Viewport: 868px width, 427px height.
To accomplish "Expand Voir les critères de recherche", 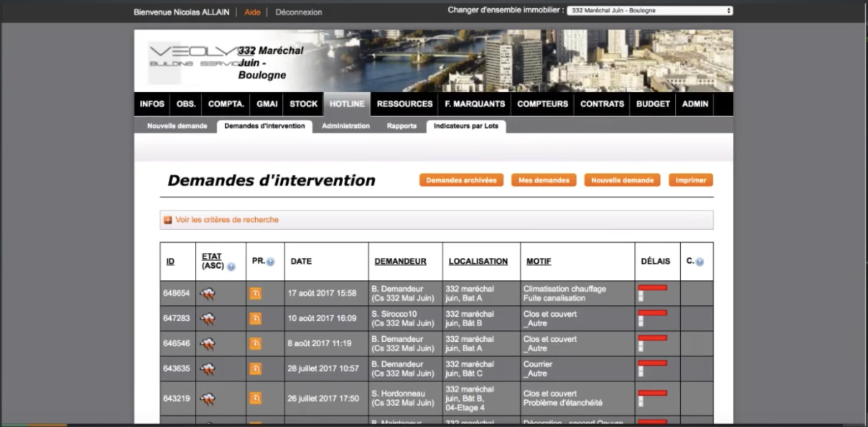I will [x=227, y=220].
